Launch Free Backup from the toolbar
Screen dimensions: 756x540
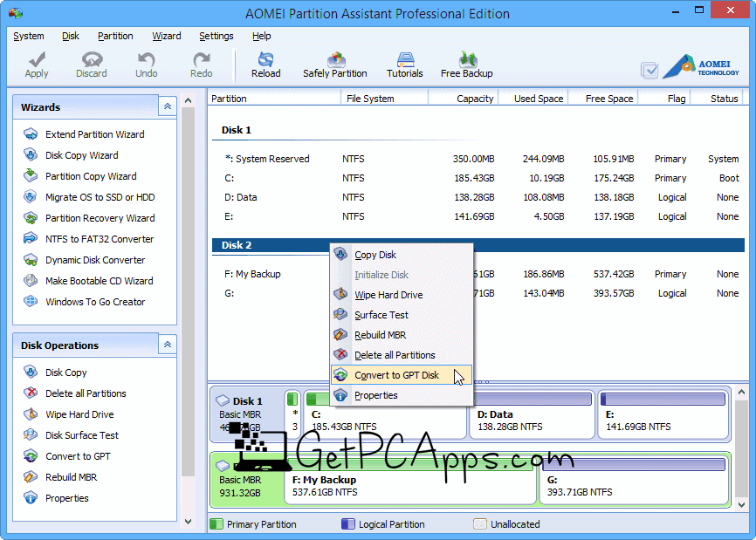pos(466,64)
